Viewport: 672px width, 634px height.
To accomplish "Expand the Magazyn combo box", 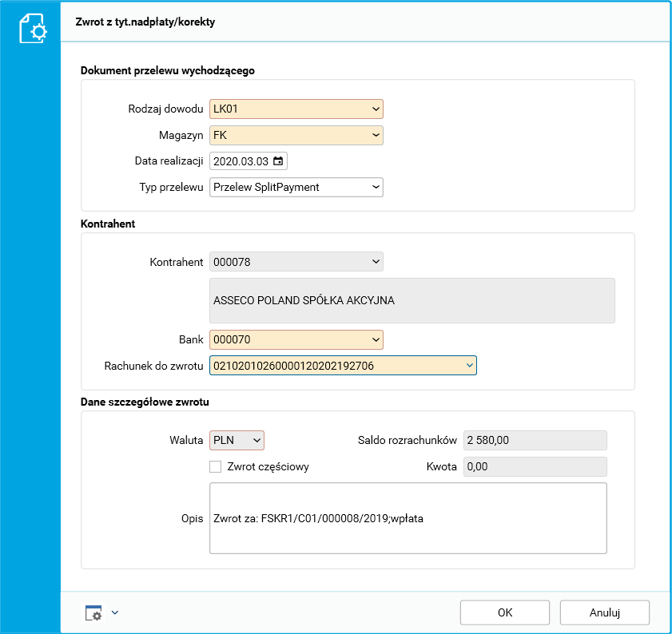I will (x=376, y=135).
